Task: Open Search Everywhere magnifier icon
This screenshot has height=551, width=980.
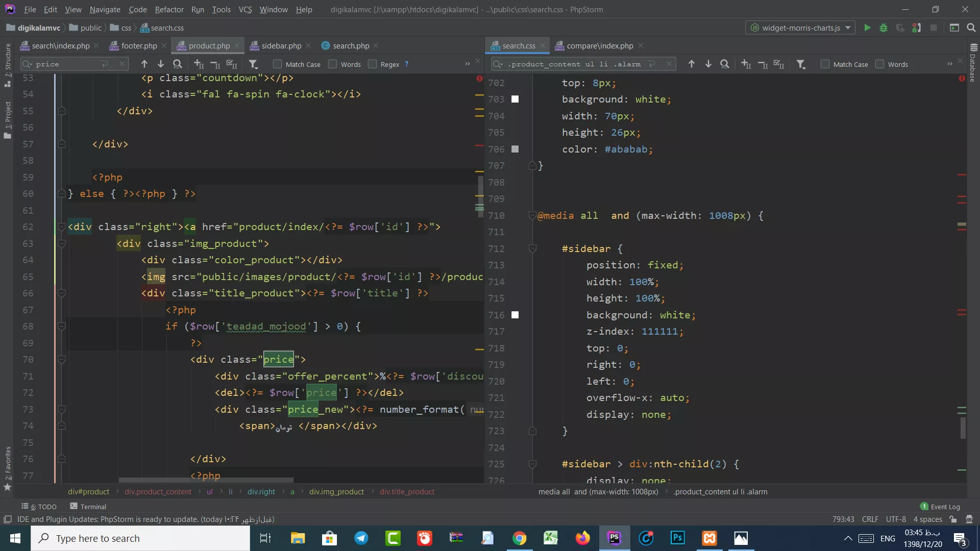Action: point(971,28)
